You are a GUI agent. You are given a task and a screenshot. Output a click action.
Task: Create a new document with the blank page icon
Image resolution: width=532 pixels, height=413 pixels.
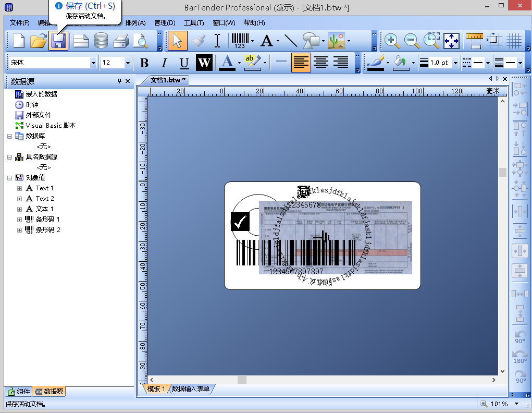tap(19, 41)
